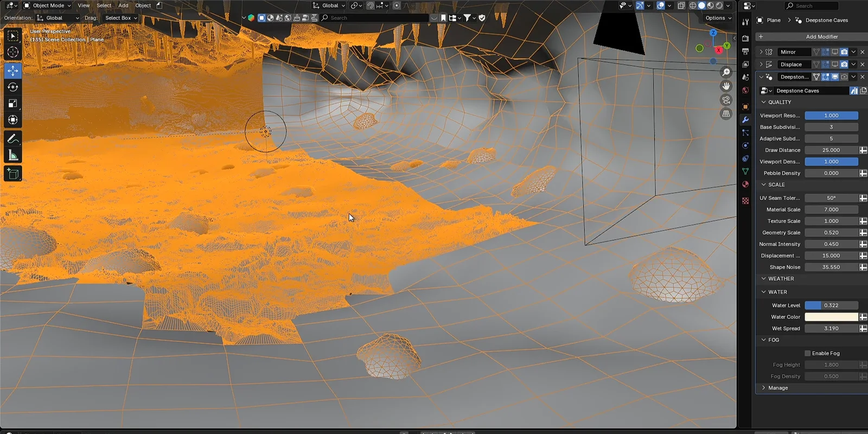The height and width of the screenshot is (434, 868).
Task: Enable the Fog checkbox
Action: click(807, 353)
